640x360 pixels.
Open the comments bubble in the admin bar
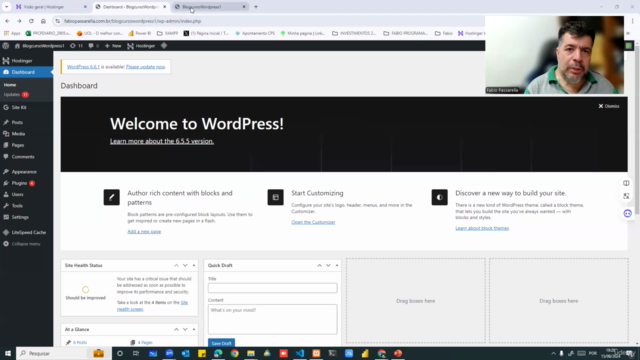[93, 46]
